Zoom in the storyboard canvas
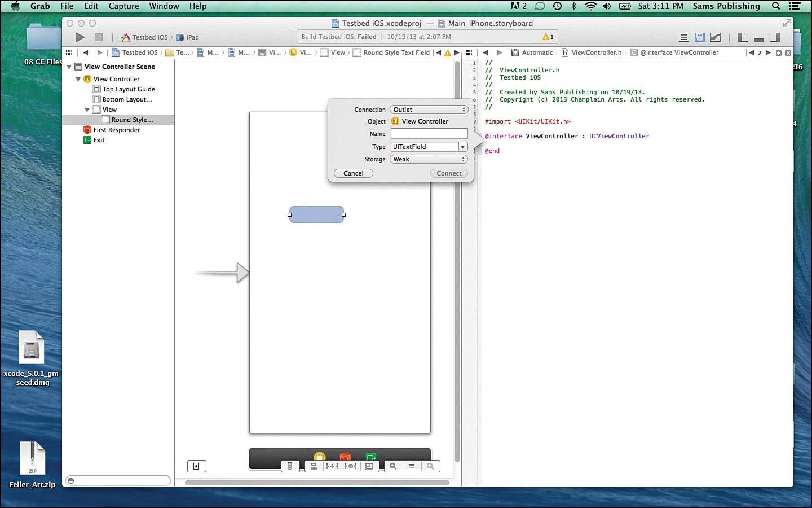812x508 pixels. point(430,466)
